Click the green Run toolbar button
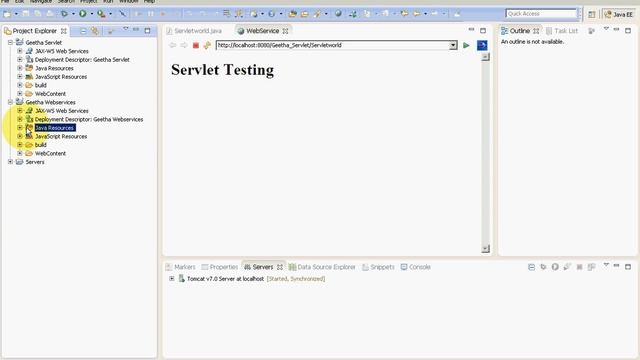640x360 pixels. point(83,13)
